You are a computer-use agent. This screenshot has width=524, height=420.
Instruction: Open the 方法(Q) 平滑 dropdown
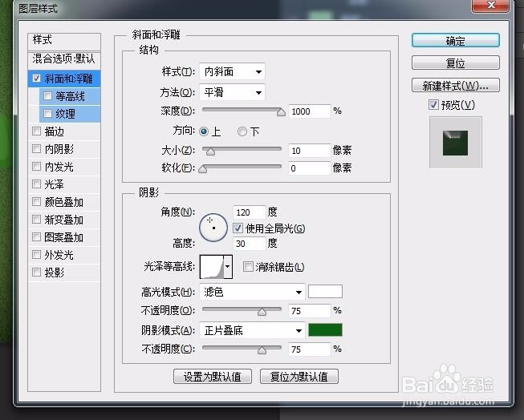pos(232,92)
